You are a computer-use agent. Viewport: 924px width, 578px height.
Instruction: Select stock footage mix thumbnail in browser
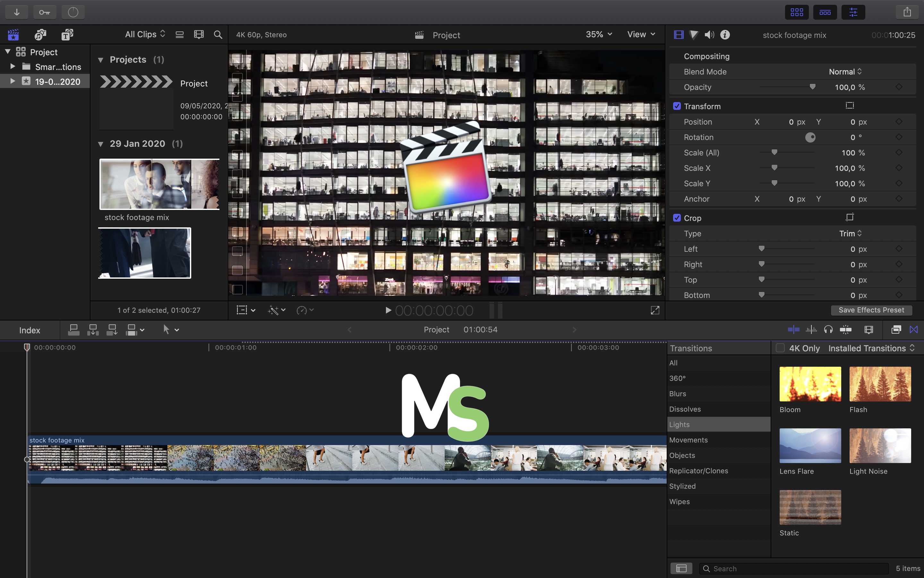159,184
